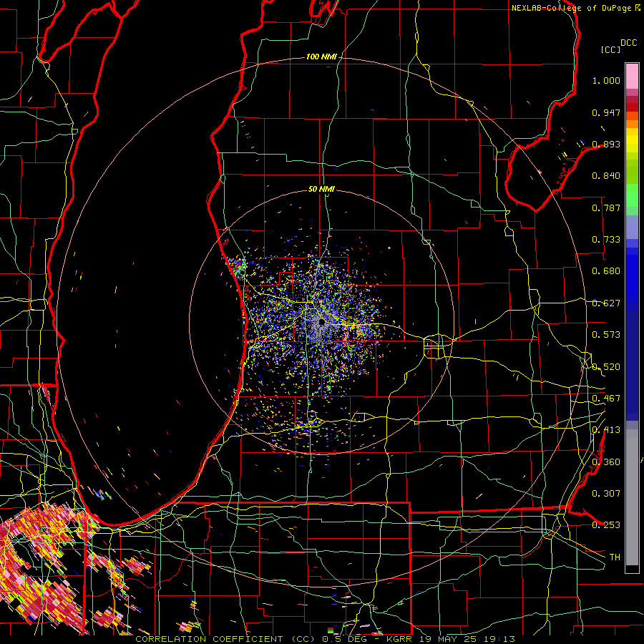Click the 0.947 scale value

[x=606, y=112]
